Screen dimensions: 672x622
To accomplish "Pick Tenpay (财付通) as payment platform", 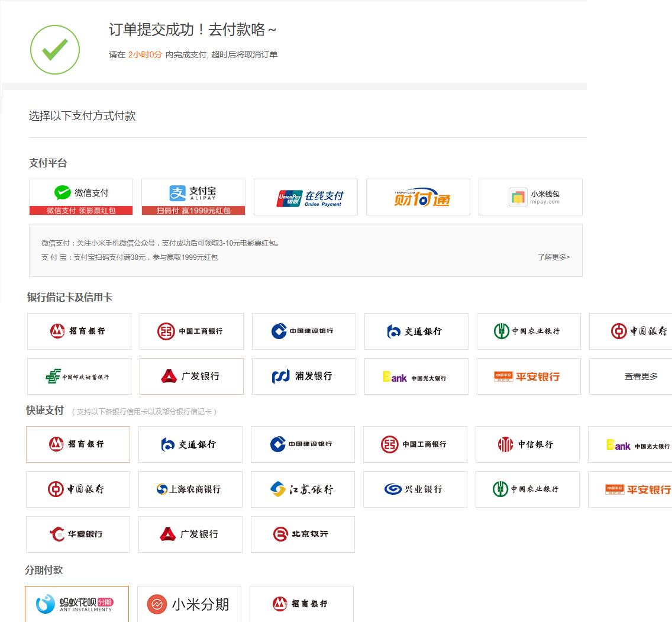I will 418,197.
